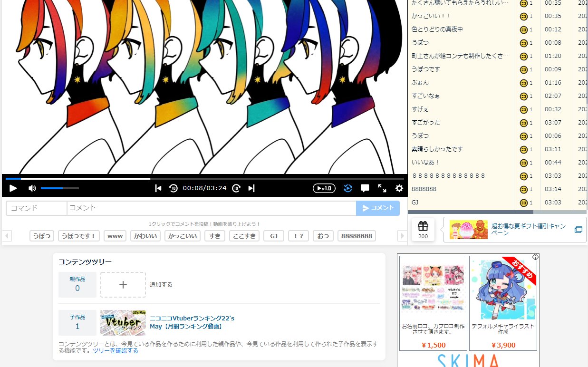This screenshot has height=367, width=588.
Task: Open the 追加する label
Action: click(x=161, y=285)
